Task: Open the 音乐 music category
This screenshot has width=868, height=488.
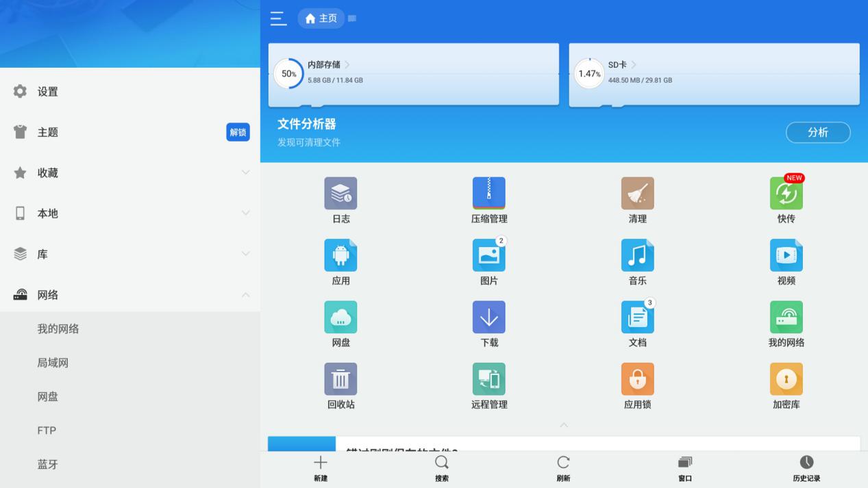Action: pyautogui.click(x=638, y=255)
